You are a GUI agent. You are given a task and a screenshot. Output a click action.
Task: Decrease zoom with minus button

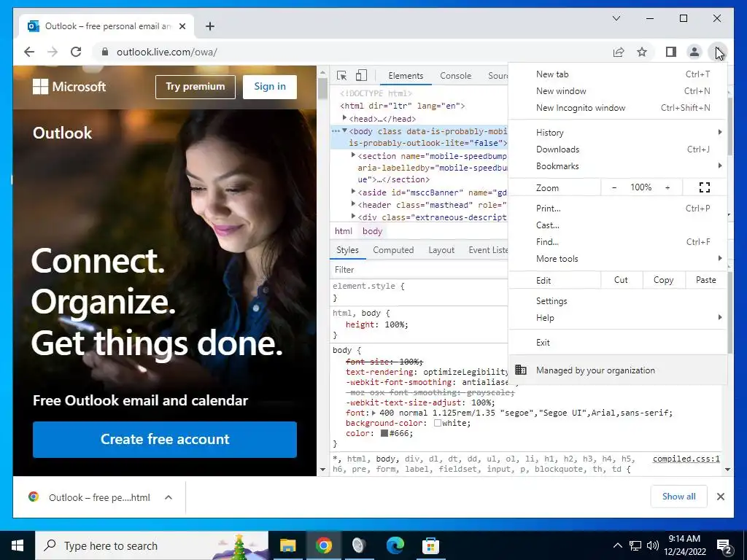coord(614,187)
